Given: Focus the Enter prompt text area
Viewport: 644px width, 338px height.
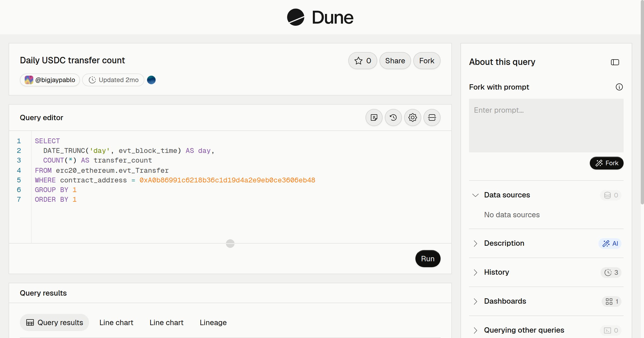Looking at the screenshot, I should point(546,126).
